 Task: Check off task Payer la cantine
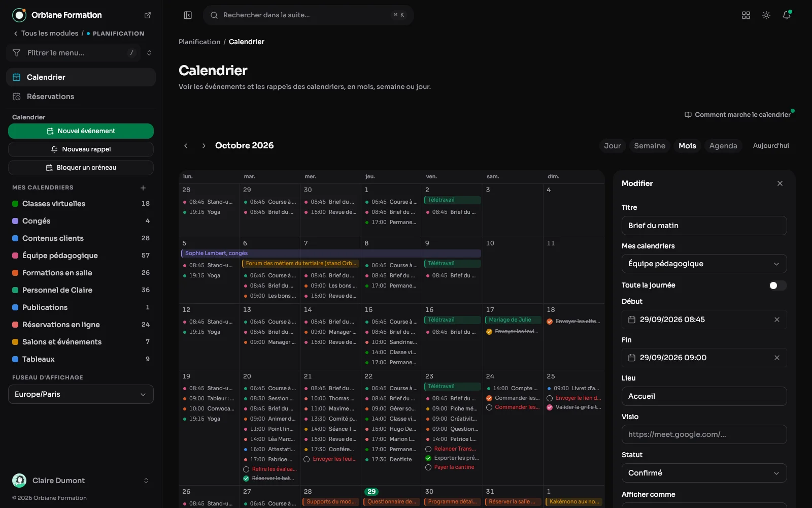(428, 467)
